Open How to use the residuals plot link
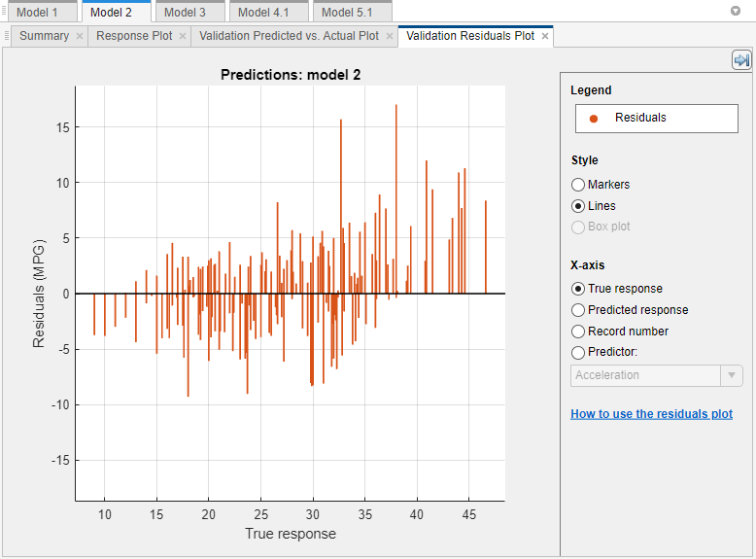Screen dimensions: 756x559 (x=651, y=414)
